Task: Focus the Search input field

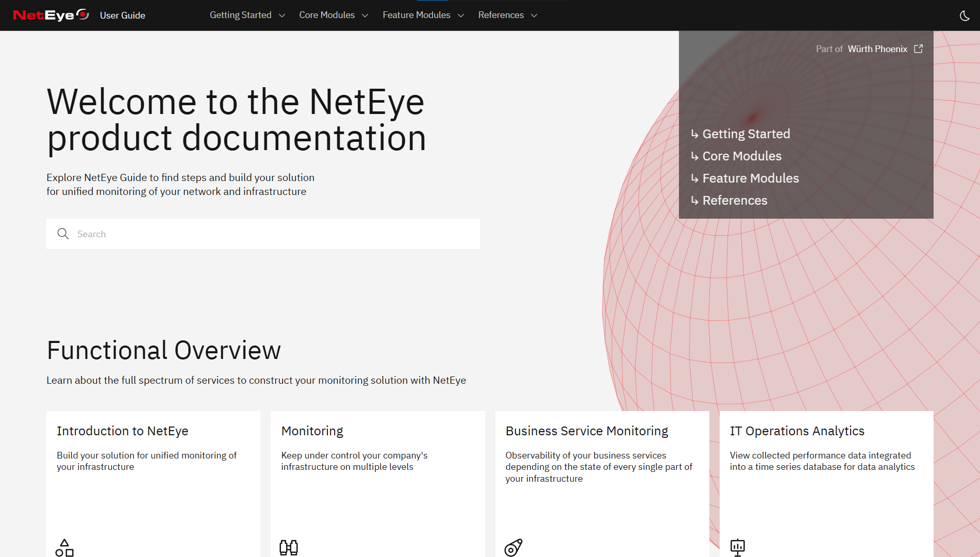Action: 263,234
